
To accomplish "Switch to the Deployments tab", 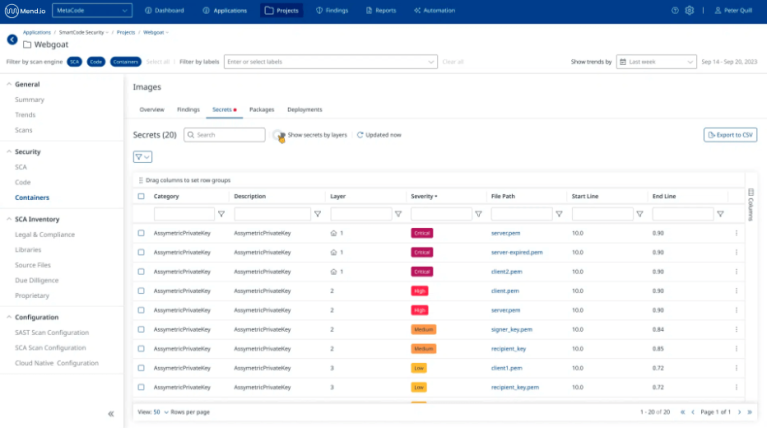I will [305, 110].
